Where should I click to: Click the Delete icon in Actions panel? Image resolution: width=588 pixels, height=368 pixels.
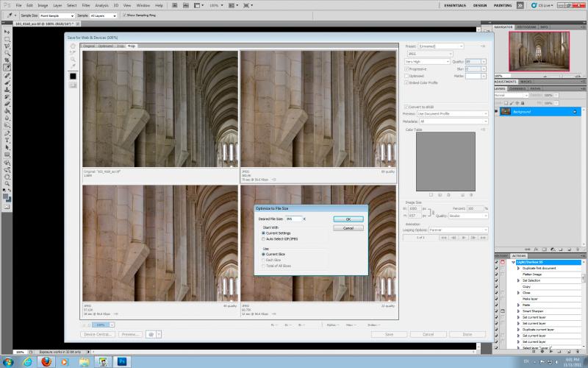(x=578, y=352)
